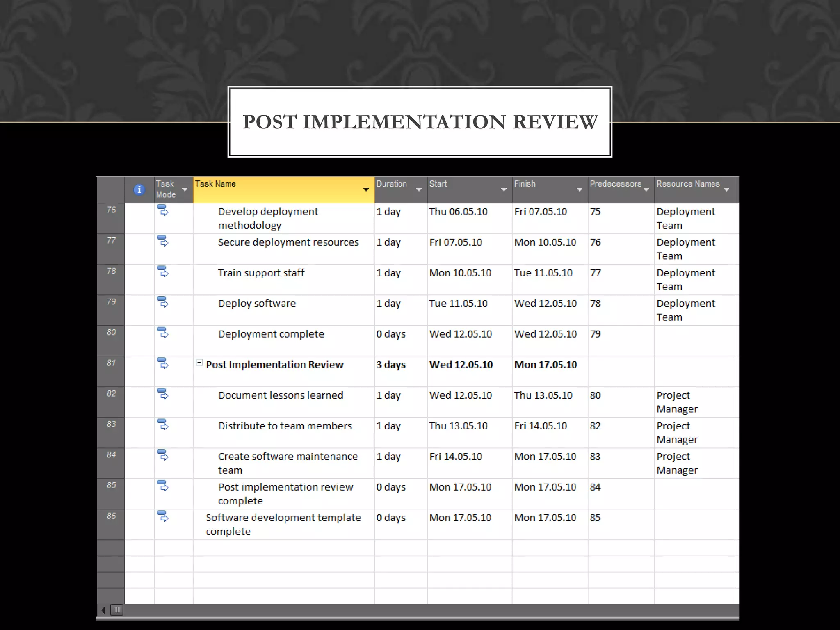Click 'Create software maintenance team' task name
The height and width of the screenshot is (630, 840).
pos(288,463)
